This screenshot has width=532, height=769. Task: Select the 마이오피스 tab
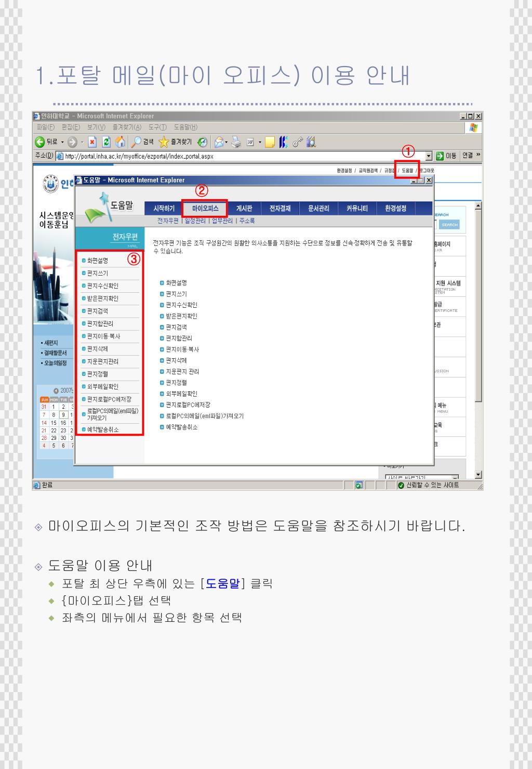205,208
